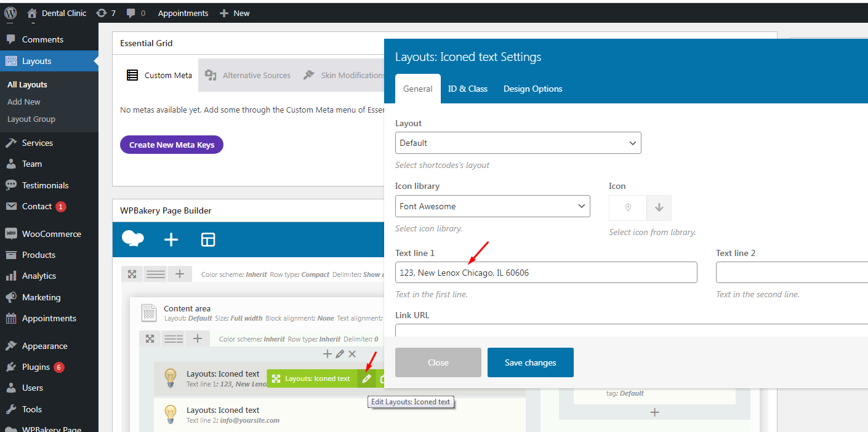Click the paintbrush icon beside Appearance

[x=11, y=346]
